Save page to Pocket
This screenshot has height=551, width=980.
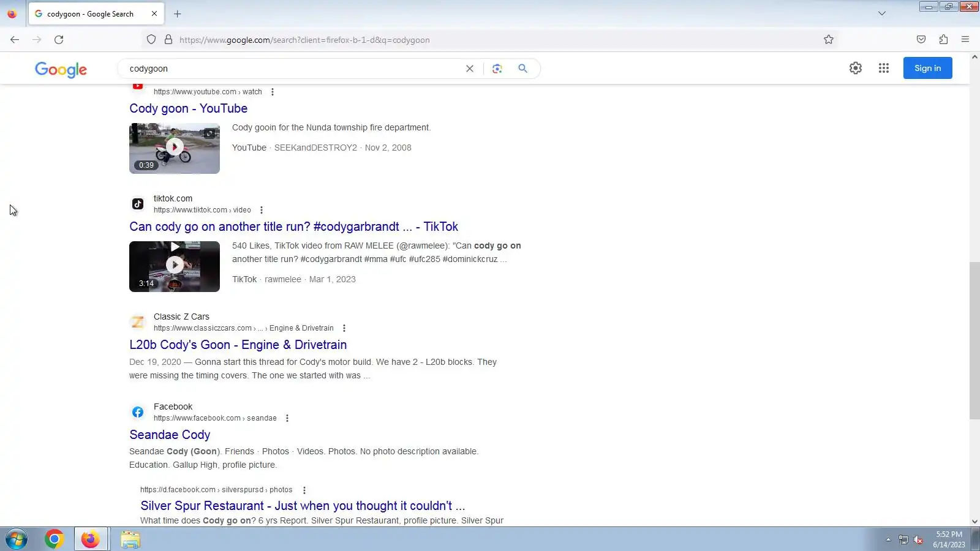click(921, 40)
